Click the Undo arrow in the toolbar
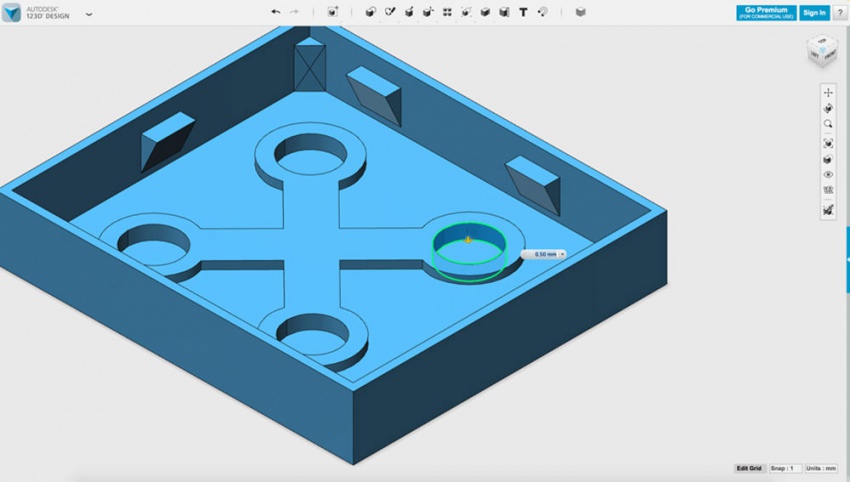This screenshot has width=850, height=482. tap(276, 12)
